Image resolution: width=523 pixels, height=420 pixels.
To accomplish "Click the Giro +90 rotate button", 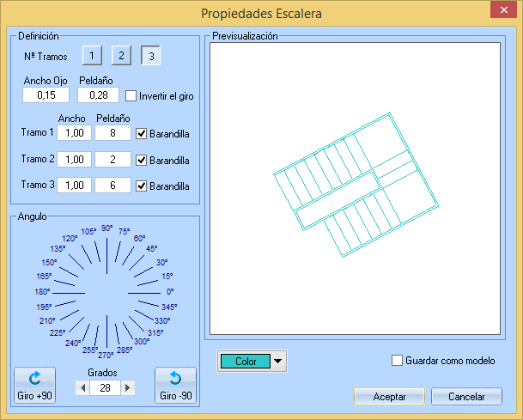I will (34, 387).
